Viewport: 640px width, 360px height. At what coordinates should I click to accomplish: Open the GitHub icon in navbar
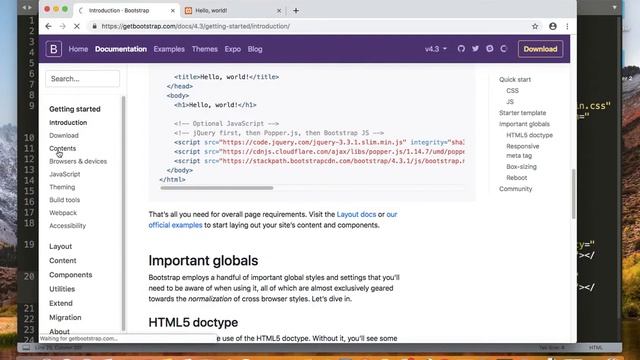[x=461, y=49]
